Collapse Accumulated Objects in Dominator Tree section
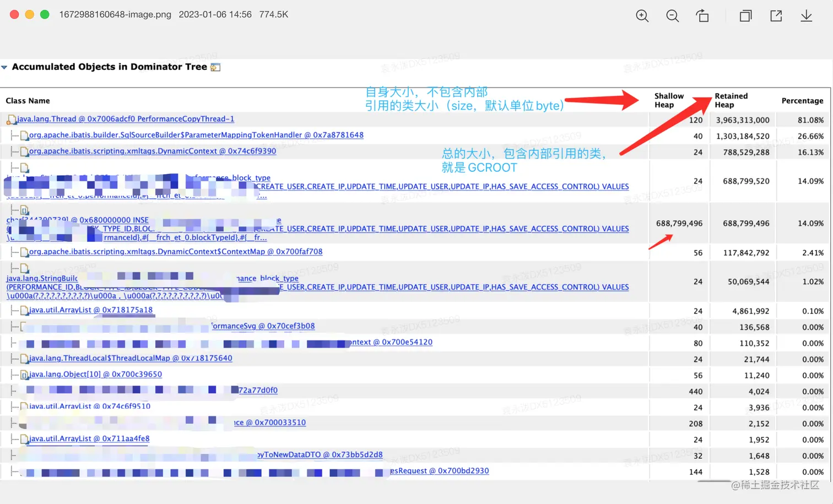The width and height of the screenshot is (833, 504). coord(4,67)
